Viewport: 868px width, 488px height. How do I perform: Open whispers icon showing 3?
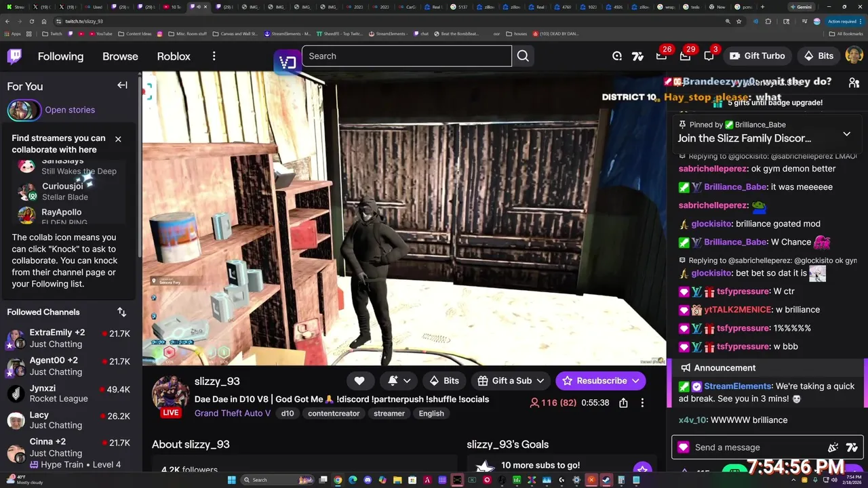click(x=709, y=56)
